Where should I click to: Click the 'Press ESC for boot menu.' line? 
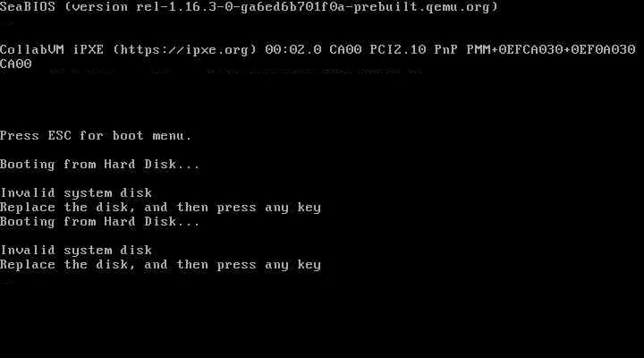[x=96, y=136]
